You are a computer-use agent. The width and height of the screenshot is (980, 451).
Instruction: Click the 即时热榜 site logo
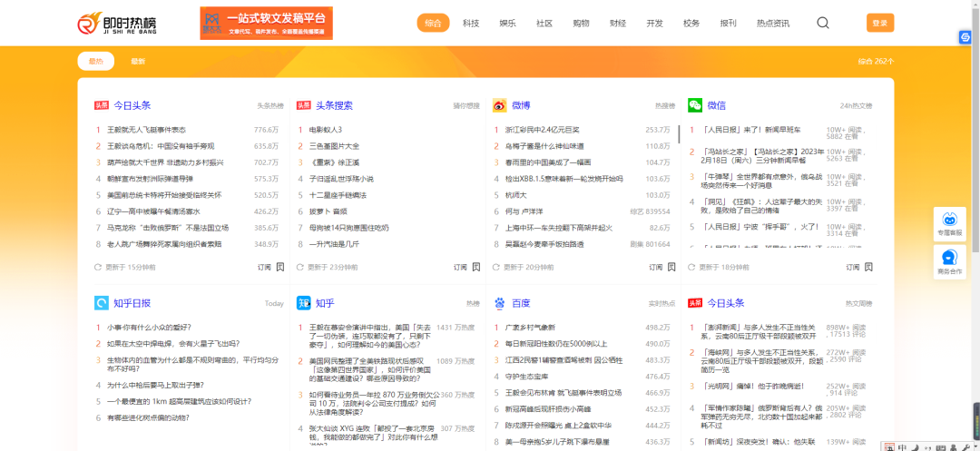point(117,23)
